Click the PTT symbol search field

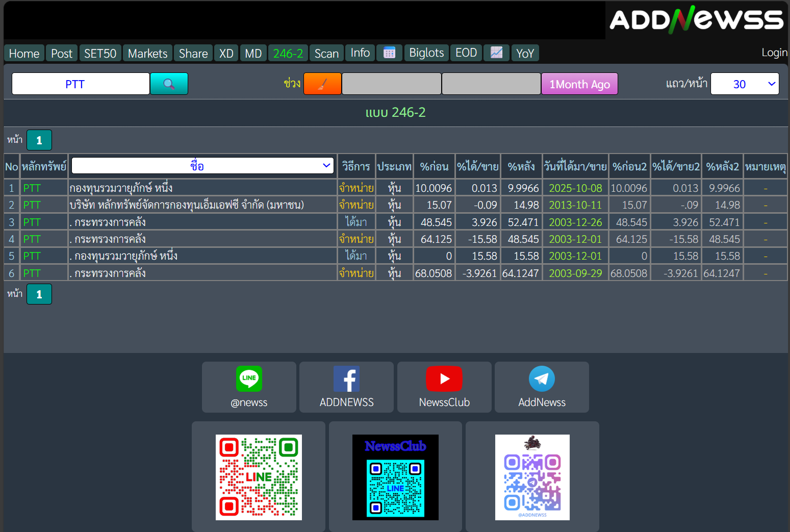coord(81,84)
